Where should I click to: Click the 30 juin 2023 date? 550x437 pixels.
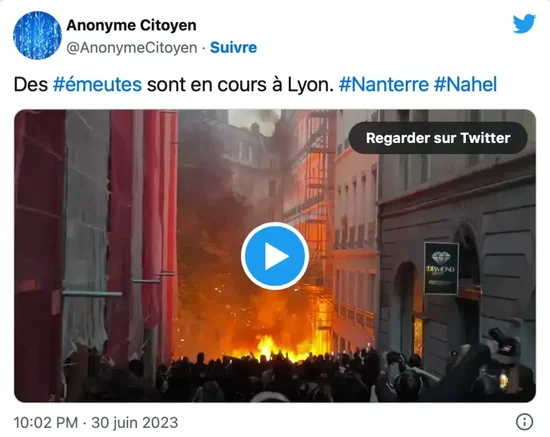click(135, 422)
